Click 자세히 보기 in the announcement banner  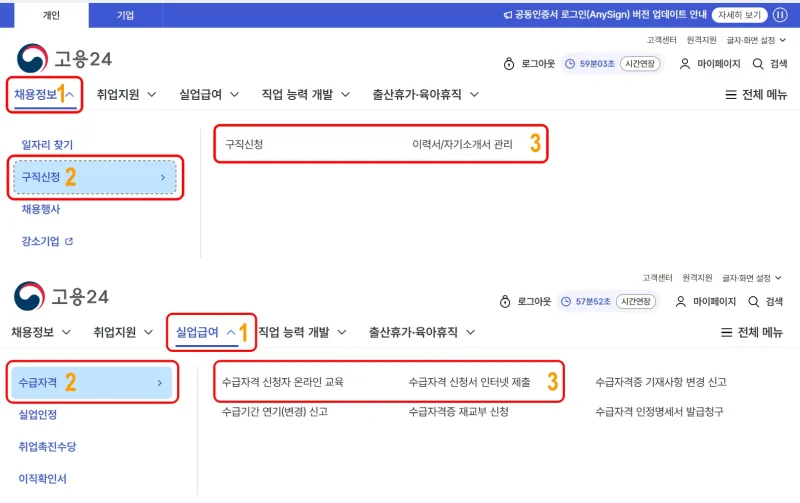click(739, 15)
